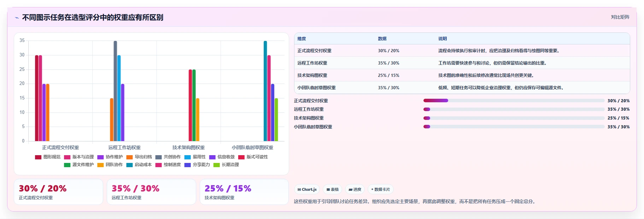Click the 分享能力 legend entry
The image size is (644, 219).
(197, 165)
